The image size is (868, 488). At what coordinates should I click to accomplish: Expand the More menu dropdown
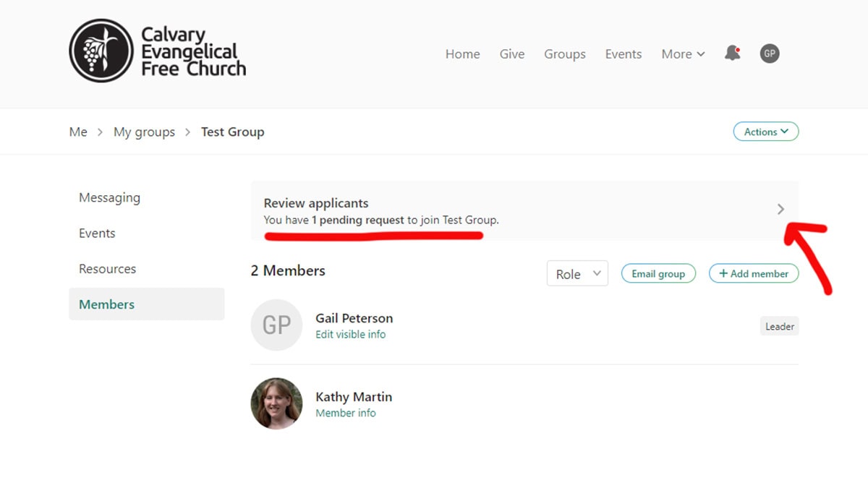(683, 54)
